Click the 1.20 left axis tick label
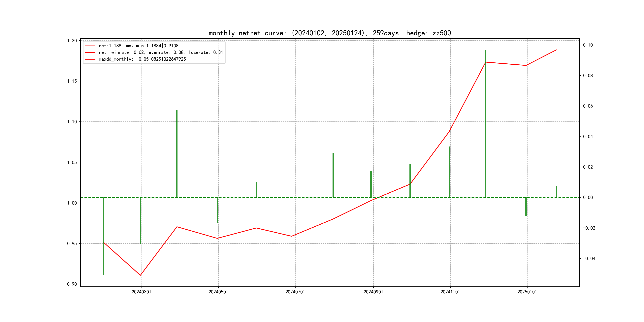The height and width of the screenshot is (322, 644). point(72,41)
